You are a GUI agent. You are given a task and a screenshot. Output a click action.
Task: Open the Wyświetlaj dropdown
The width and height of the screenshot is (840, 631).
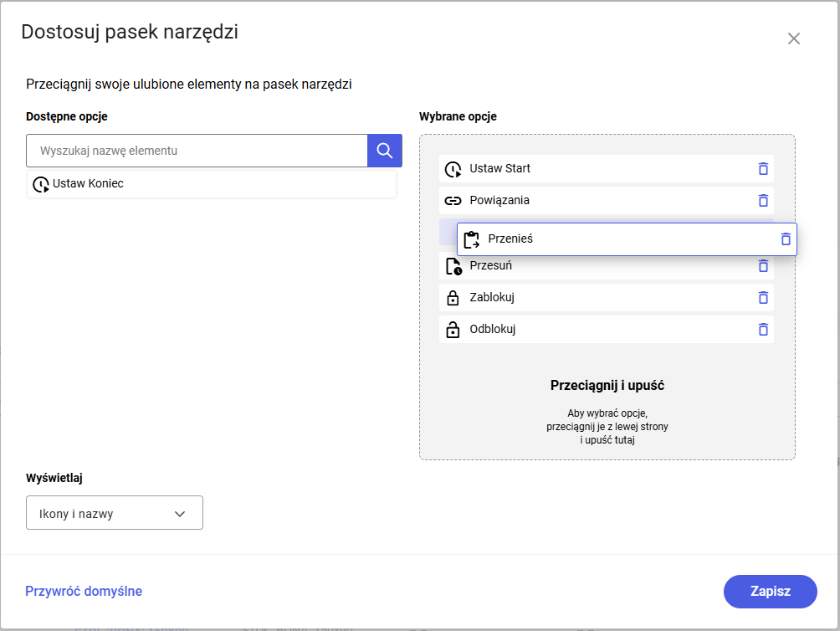coord(115,514)
